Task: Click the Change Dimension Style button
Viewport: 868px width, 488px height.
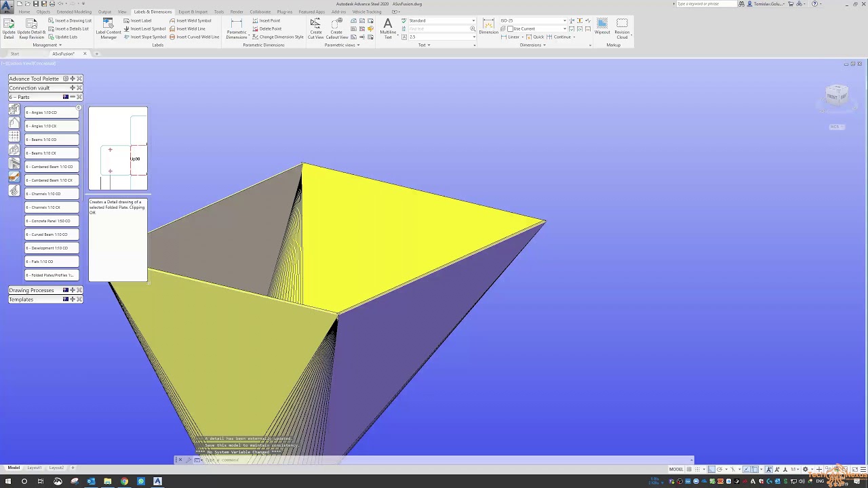Action: pyautogui.click(x=278, y=37)
